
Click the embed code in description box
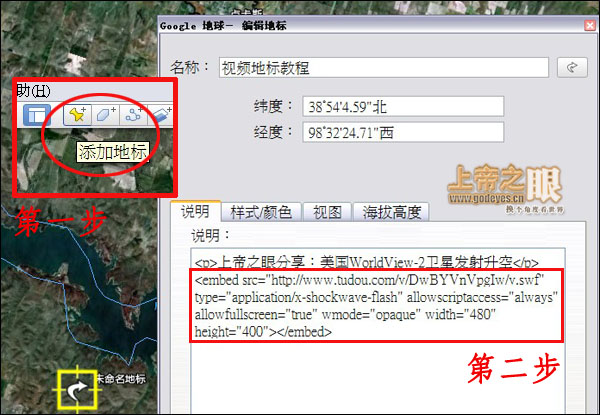(x=377, y=306)
